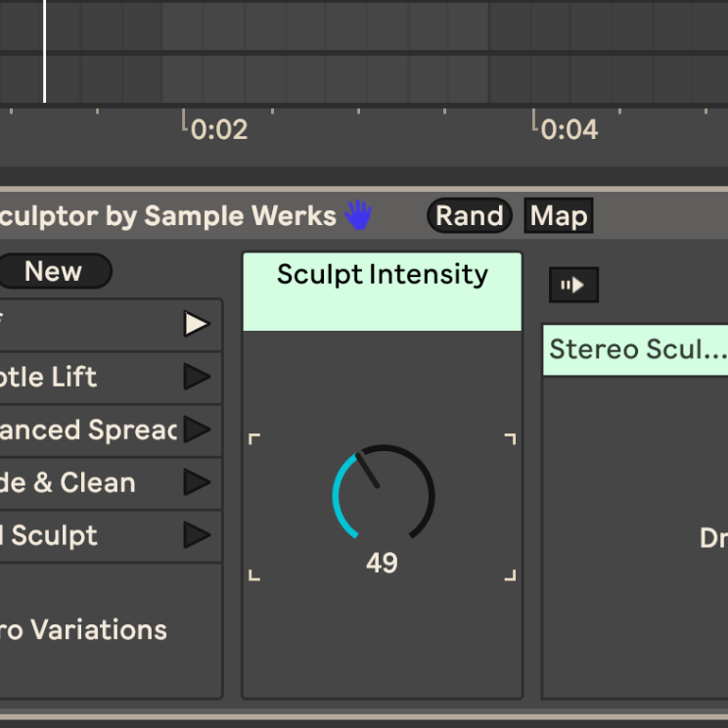
Task: Click the Sculpt Intensity value 49
Action: (382, 564)
